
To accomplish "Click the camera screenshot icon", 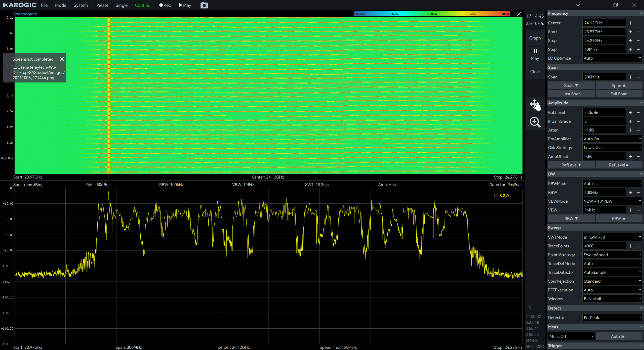I will 204,5.
